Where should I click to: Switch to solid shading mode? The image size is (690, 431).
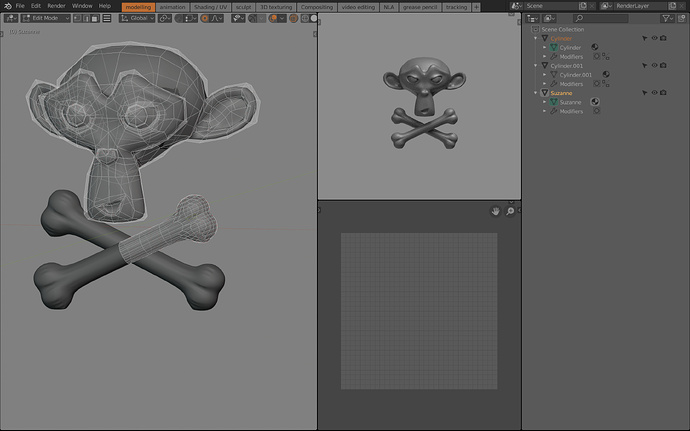(314, 18)
